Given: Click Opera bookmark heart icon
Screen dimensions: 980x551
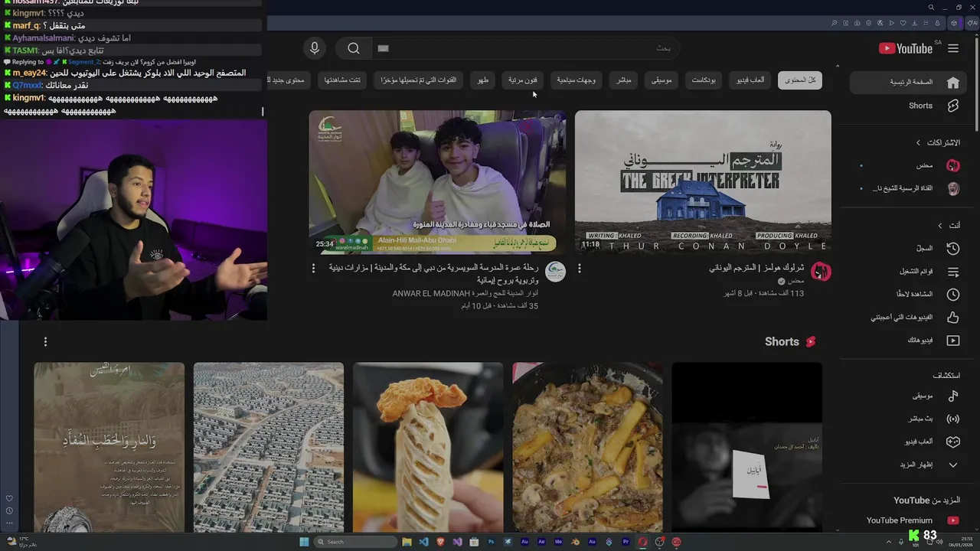Looking at the screenshot, I should click(903, 23).
